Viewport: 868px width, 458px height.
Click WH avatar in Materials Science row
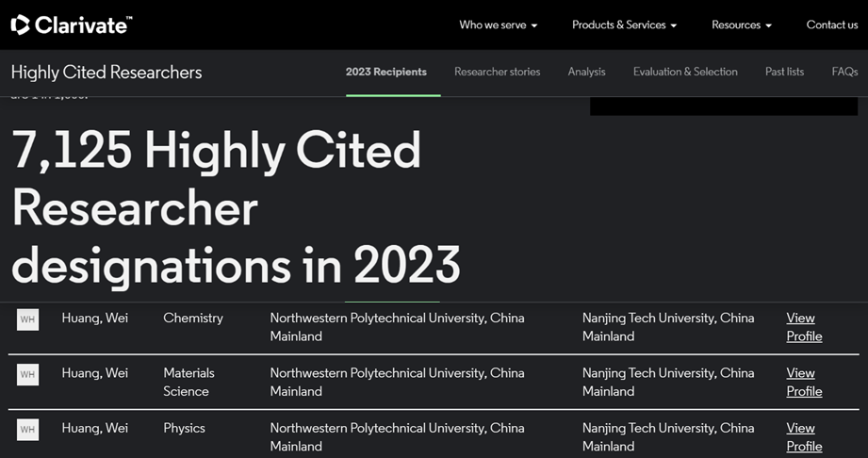click(x=28, y=374)
